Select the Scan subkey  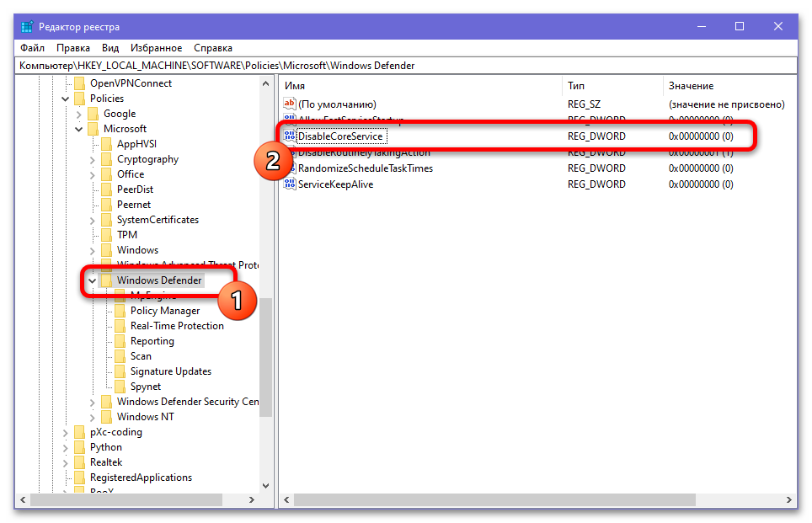[141, 356]
